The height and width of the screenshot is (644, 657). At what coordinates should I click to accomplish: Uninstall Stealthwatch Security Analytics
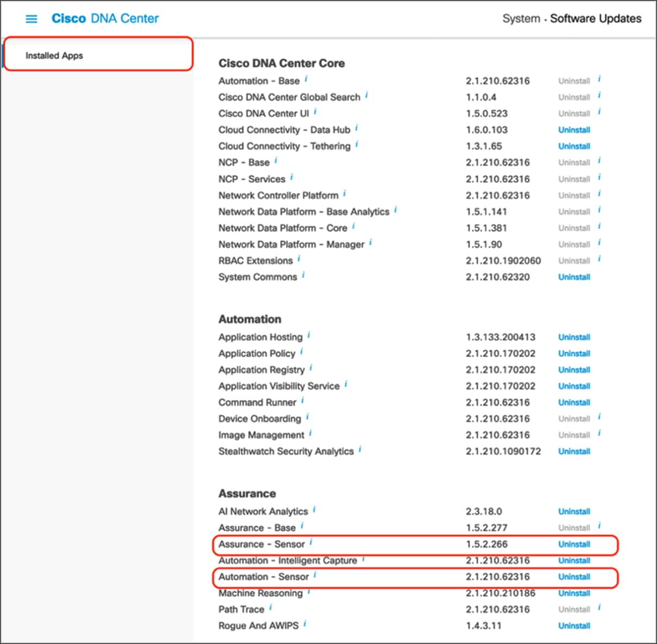pos(574,452)
